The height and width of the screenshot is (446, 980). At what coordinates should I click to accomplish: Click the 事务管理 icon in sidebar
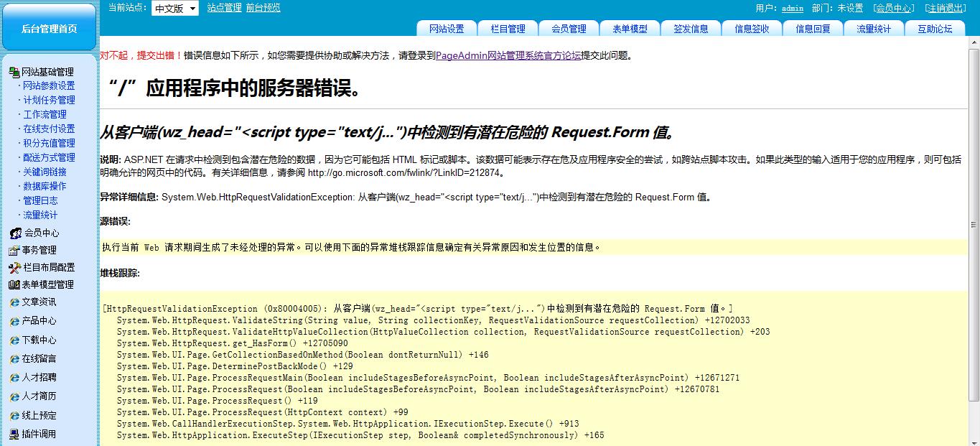pos(14,251)
